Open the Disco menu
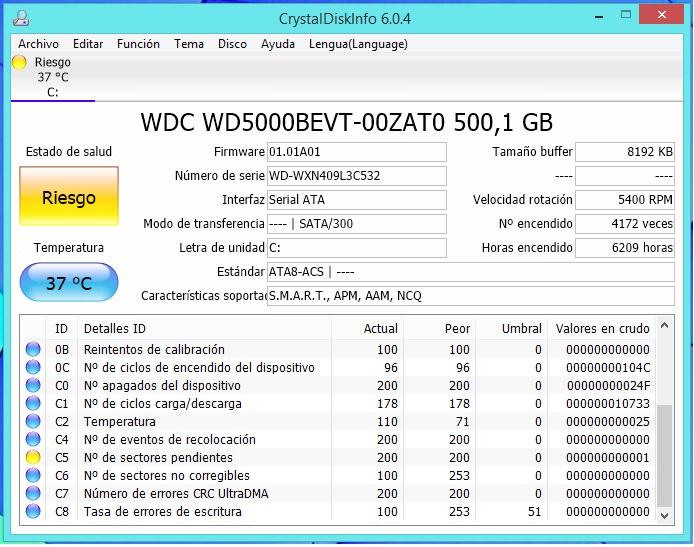Screen dimensions: 694x547 (x=232, y=44)
